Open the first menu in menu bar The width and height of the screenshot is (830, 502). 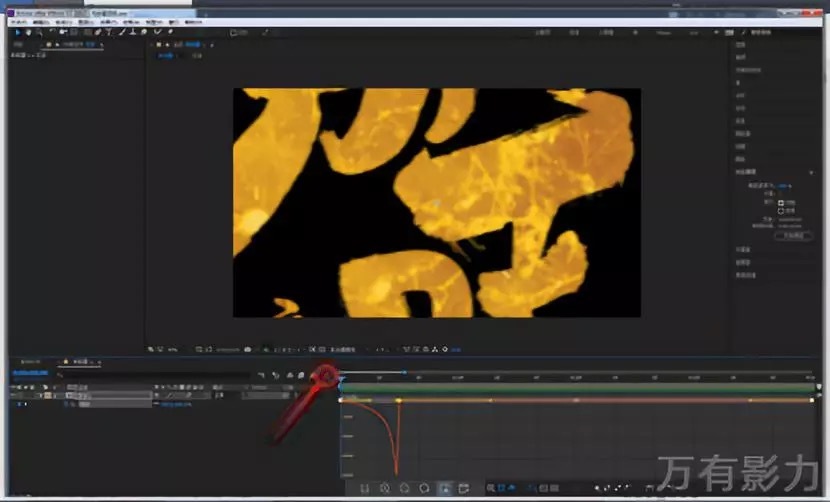tap(17, 21)
